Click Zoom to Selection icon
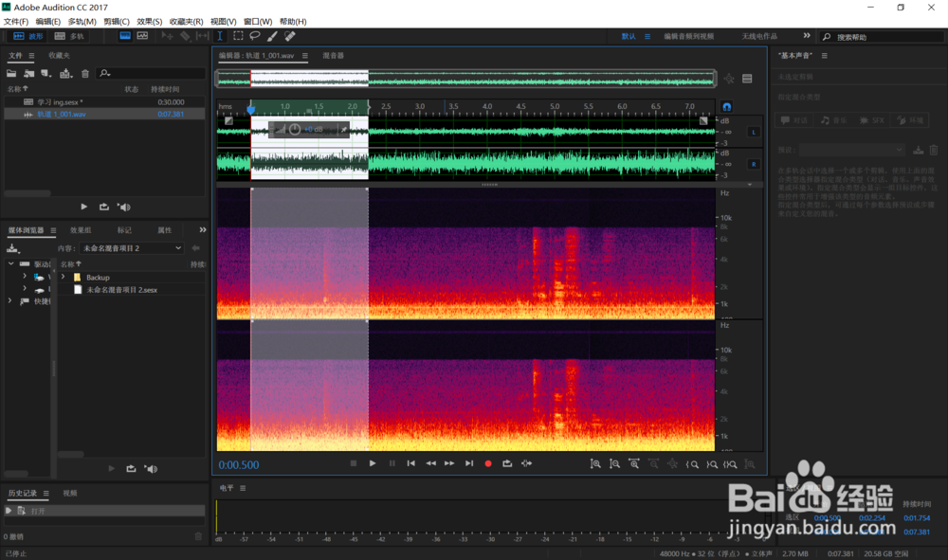Screen dimensions: 948x560 (730, 464)
